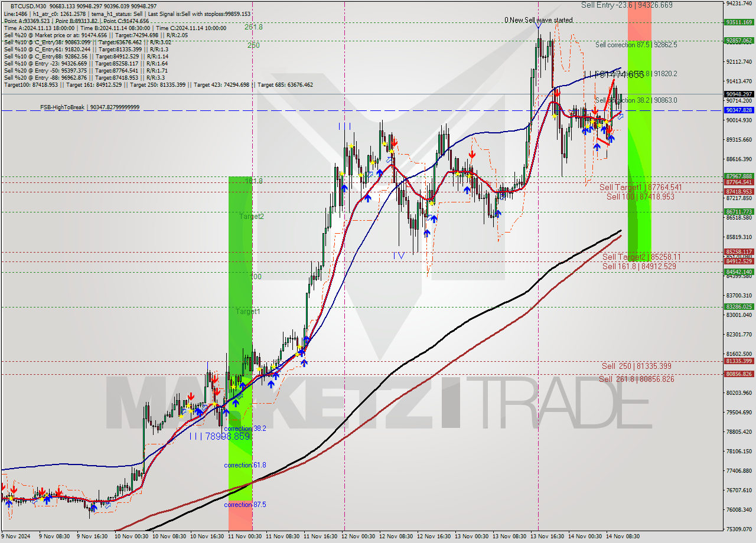
Task: Click the Time A:2024.11.13 18:00:00 line
Action: pos(115,28)
